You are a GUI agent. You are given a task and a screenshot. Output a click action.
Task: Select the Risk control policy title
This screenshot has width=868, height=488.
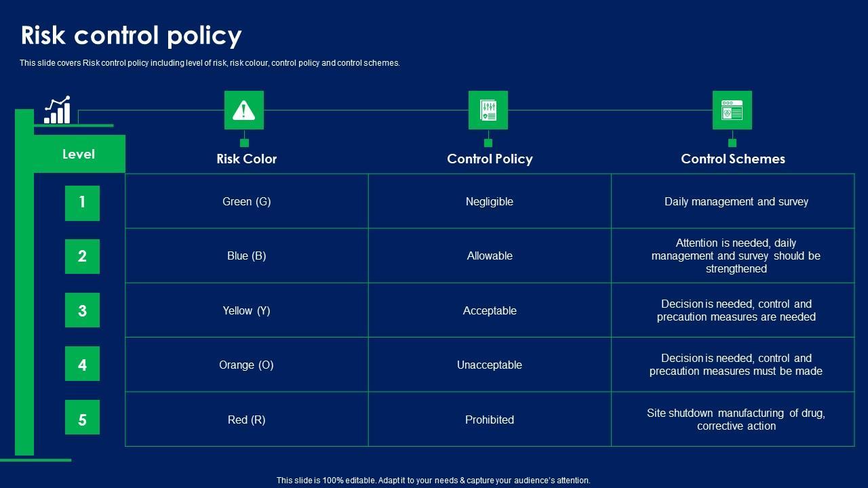[x=131, y=35]
